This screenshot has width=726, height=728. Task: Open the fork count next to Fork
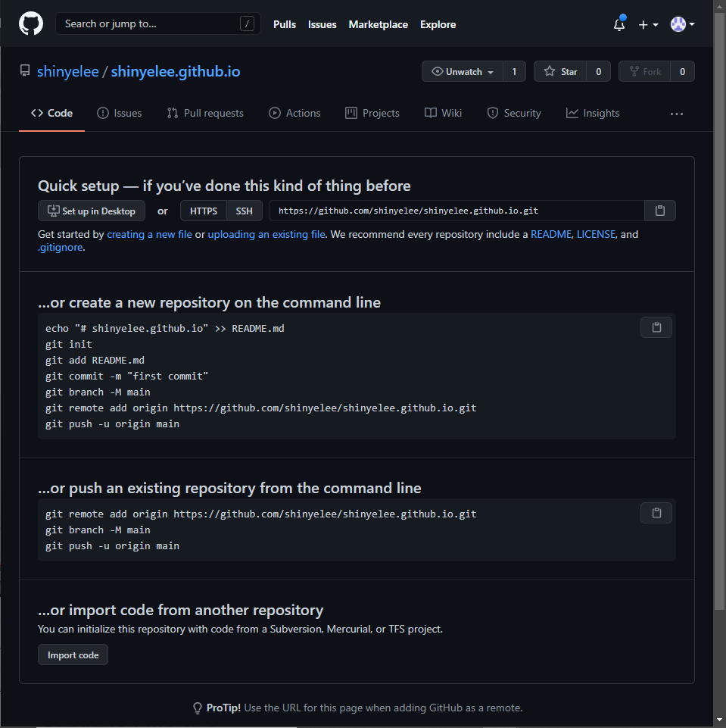pos(682,71)
